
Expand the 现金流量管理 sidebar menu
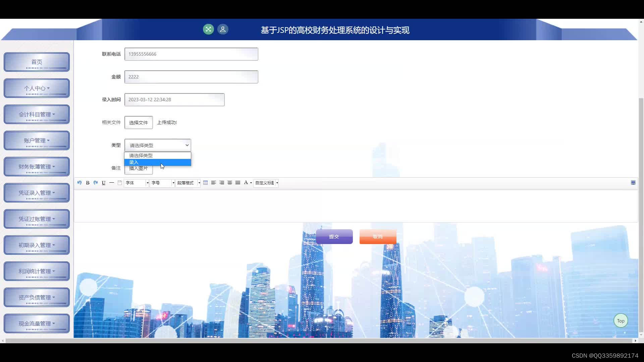pyautogui.click(x=37, y=323)
